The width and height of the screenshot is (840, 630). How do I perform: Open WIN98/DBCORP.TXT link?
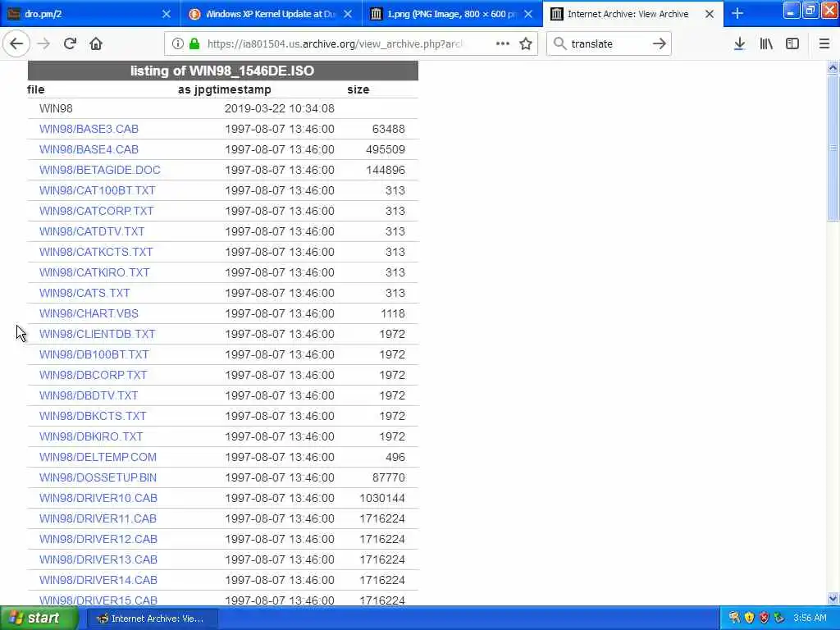click(94, 375)
